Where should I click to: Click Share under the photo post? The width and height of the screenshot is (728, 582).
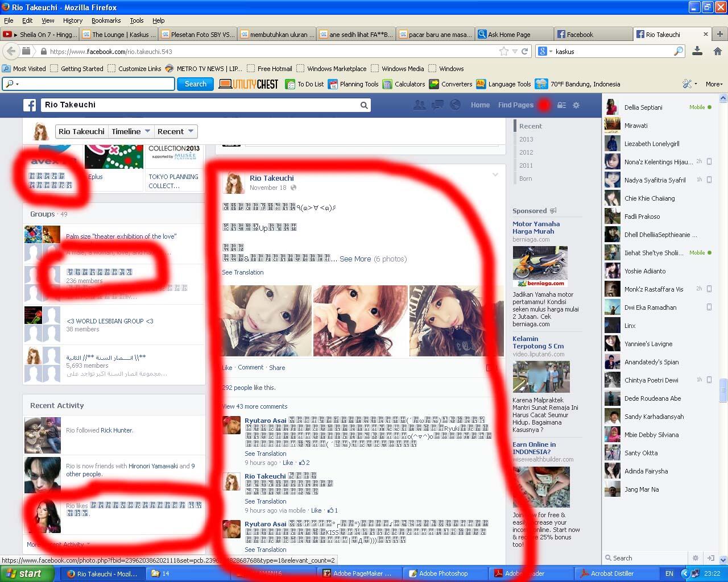[x=277, y=368]
